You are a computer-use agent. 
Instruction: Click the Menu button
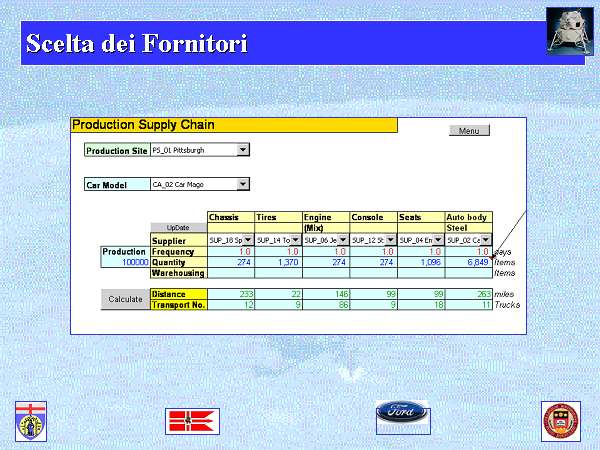(469, 130)
